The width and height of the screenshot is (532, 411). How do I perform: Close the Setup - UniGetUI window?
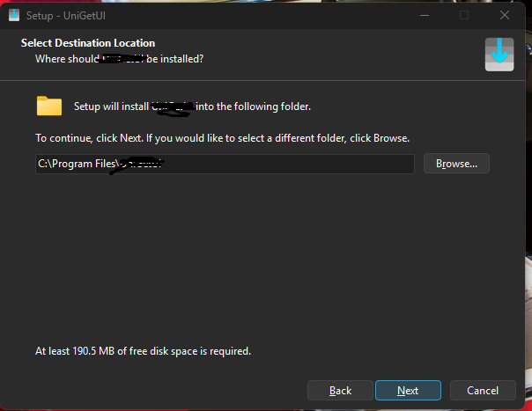(x=505, y=15)
